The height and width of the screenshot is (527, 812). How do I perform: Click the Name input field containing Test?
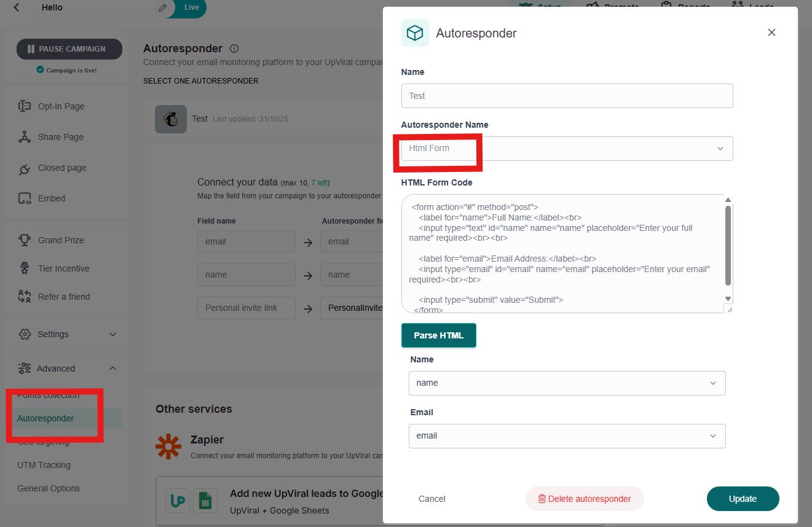(567, 96)
